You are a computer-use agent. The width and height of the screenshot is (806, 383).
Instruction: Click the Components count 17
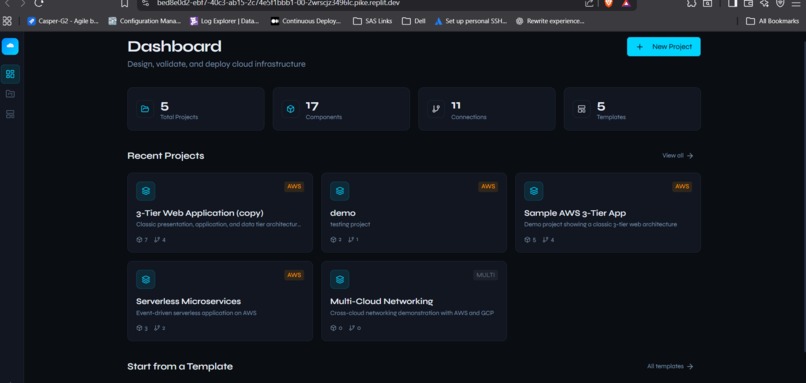312,106
